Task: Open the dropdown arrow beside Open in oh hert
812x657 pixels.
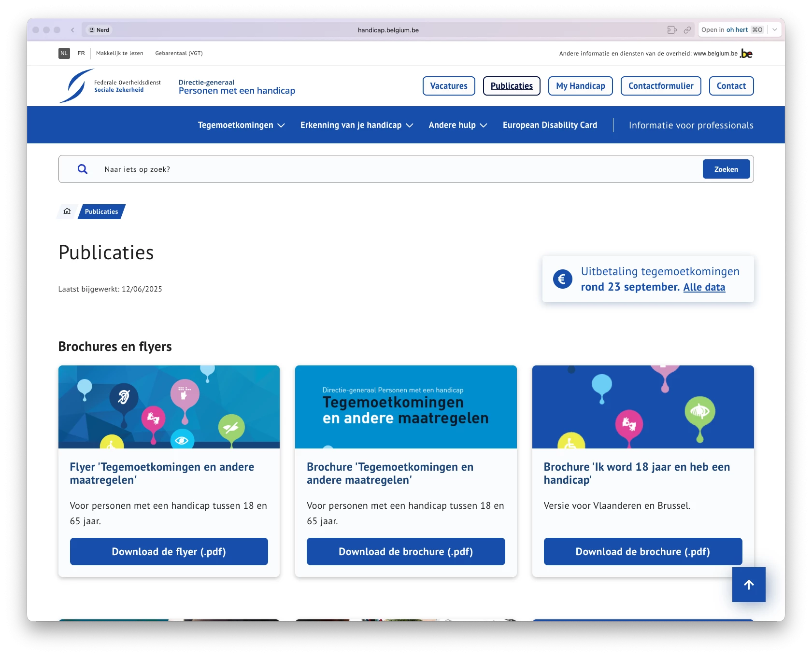Action: [x=775, y=30]
